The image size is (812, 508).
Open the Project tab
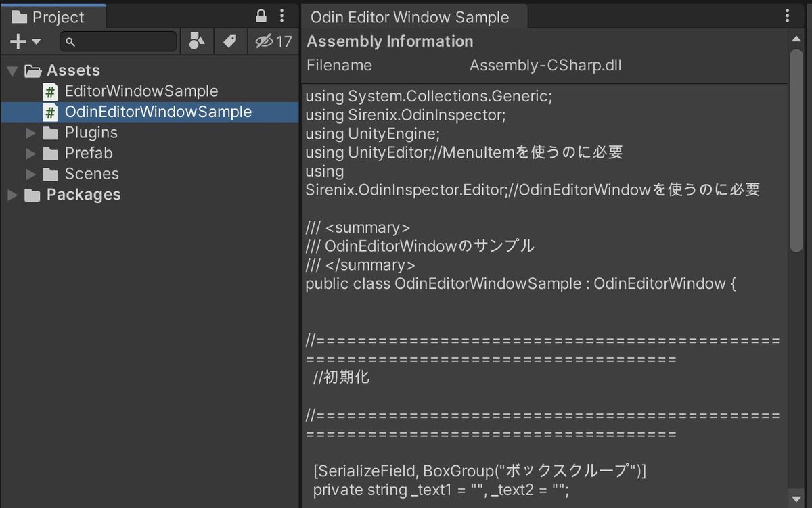tap(53, 17)
